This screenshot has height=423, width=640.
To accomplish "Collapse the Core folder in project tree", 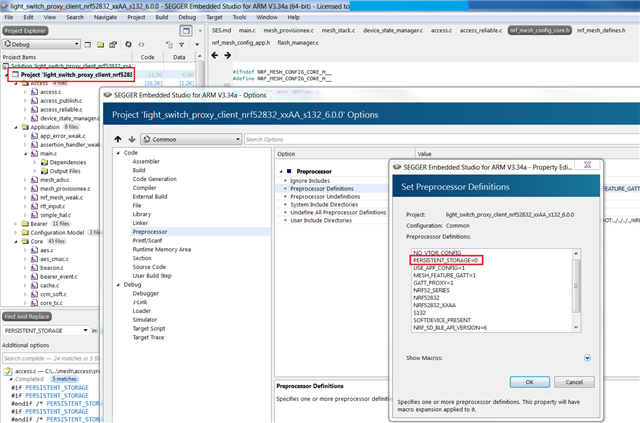I will tap(16, 241).
